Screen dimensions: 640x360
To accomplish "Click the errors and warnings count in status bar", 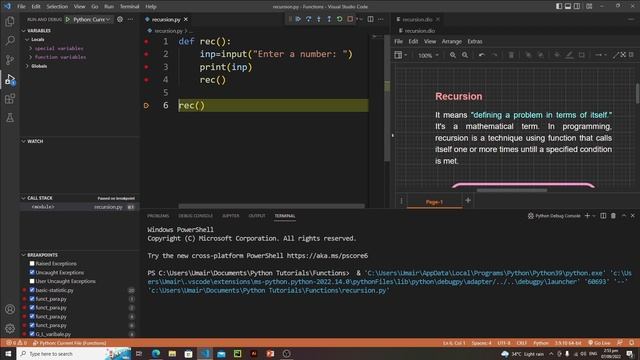I will click(16, 343).
